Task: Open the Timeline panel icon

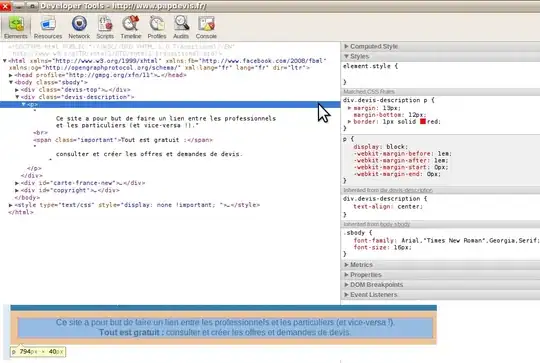Action: (x=131, y=28)
